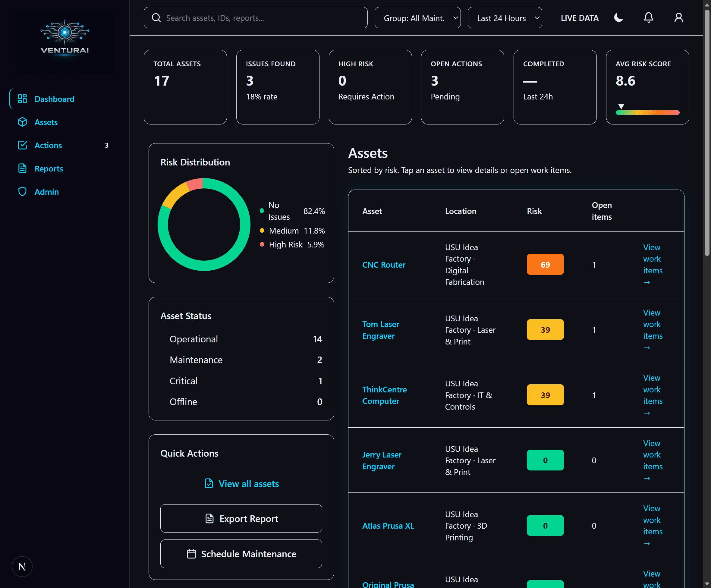Click the Open Actions card
The height and width of the screenshot is (588, 711).
pyautogui.click(x=462, y=87)
